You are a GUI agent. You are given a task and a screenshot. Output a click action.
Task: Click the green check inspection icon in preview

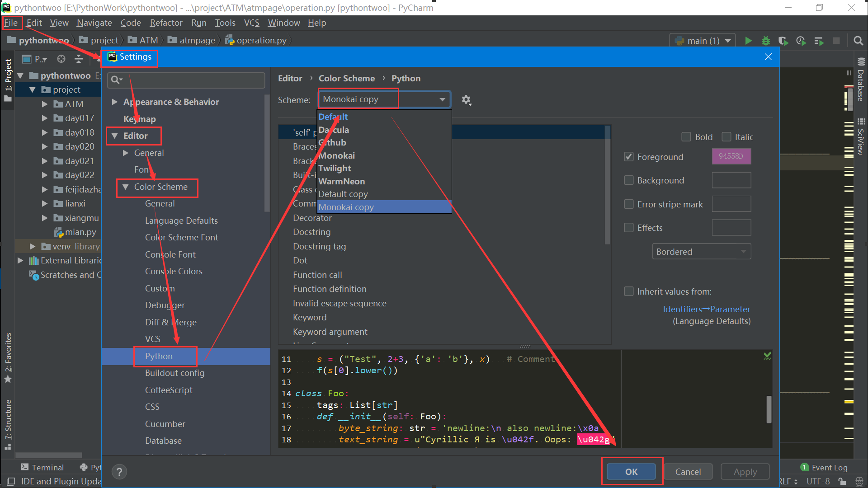(x=767, y=356)
